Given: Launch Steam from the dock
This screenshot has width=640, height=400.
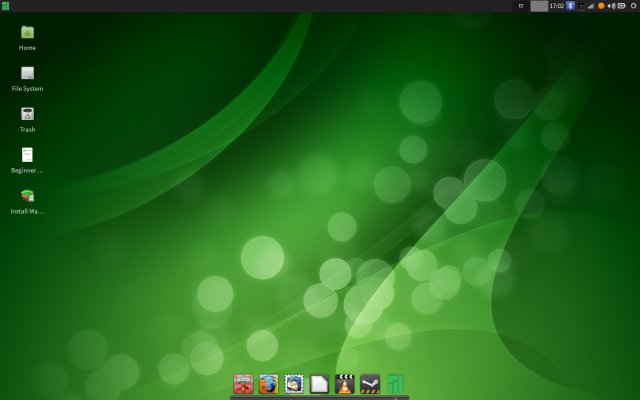Looking at the screenshot, I should (x=370, y=384).
